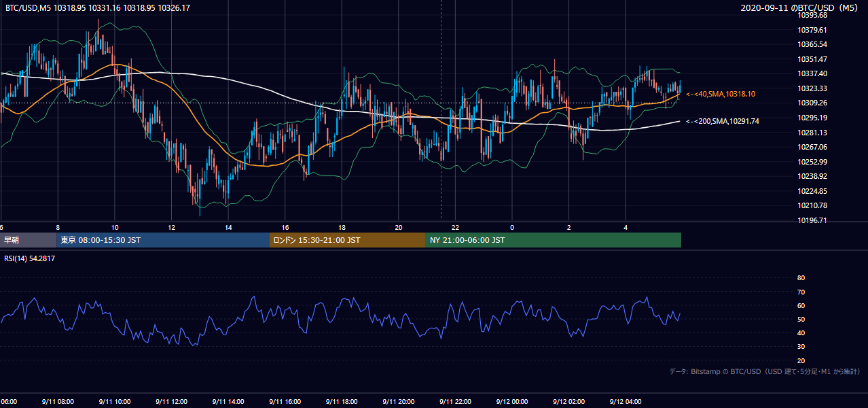
Task: Select the ロンドン 15:30-21:00 JST session bar
Action: pyautogui.click(x=348, y=240)
